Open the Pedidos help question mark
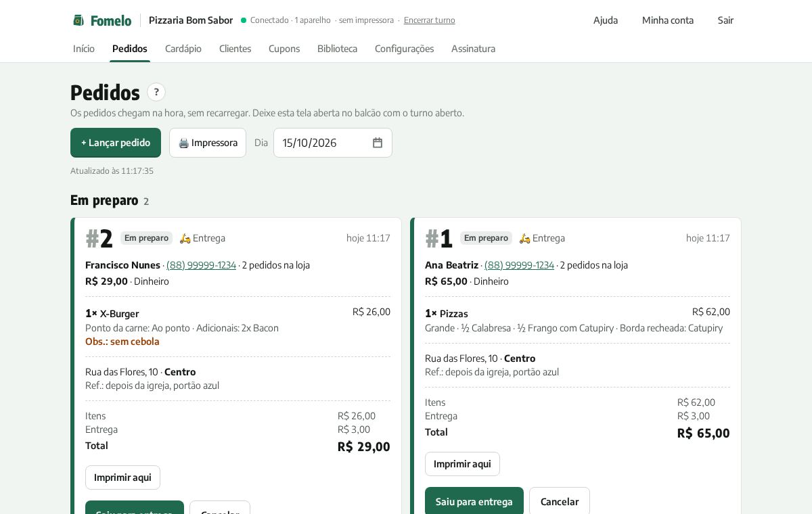Screen dimensions: 812x514 156,92
